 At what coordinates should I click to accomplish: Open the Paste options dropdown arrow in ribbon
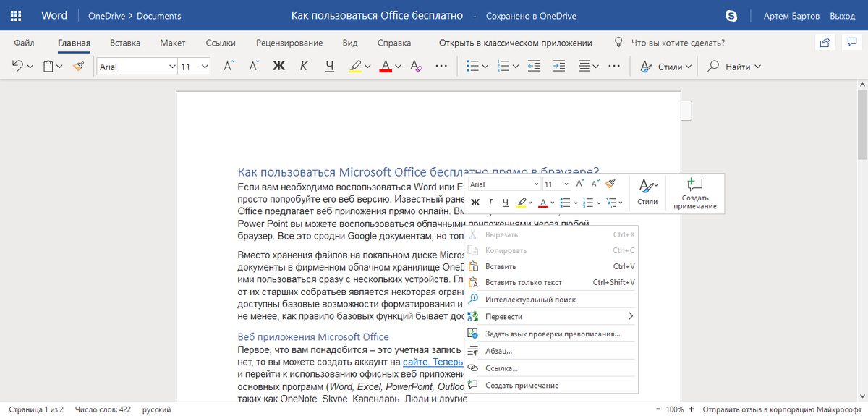60,67
